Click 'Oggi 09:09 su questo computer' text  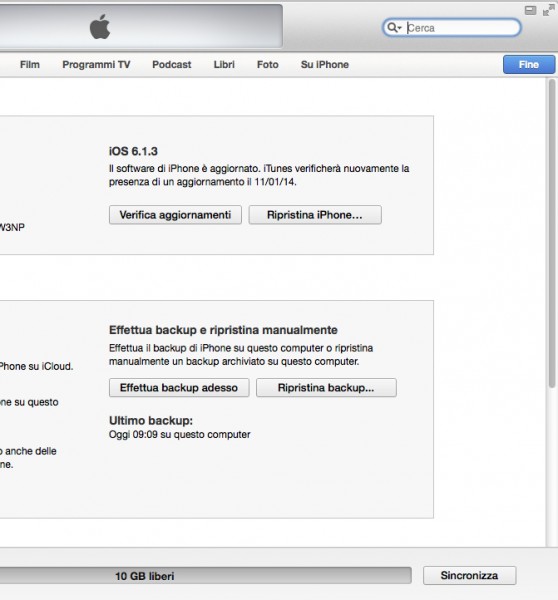(x=179, y=434)
